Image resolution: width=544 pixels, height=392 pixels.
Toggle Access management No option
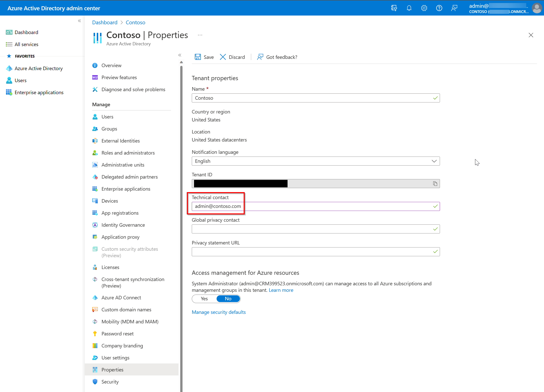[x=228, y=298]
